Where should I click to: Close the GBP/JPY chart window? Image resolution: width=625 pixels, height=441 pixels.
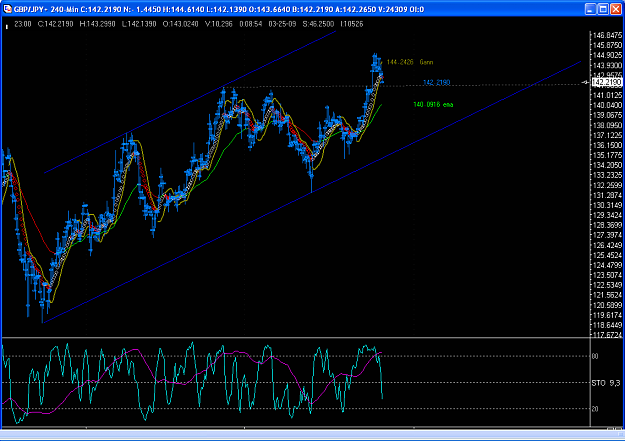(617, 9)
